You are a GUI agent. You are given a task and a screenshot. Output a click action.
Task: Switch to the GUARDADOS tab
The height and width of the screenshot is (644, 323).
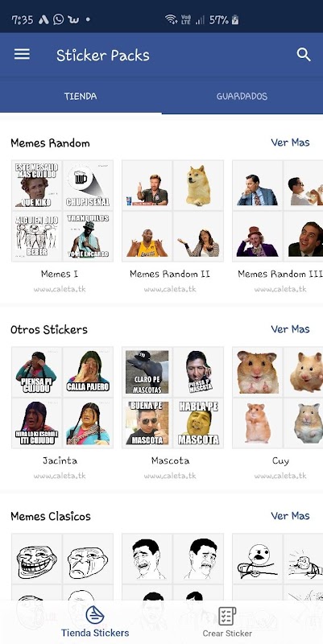pos(242,97)
